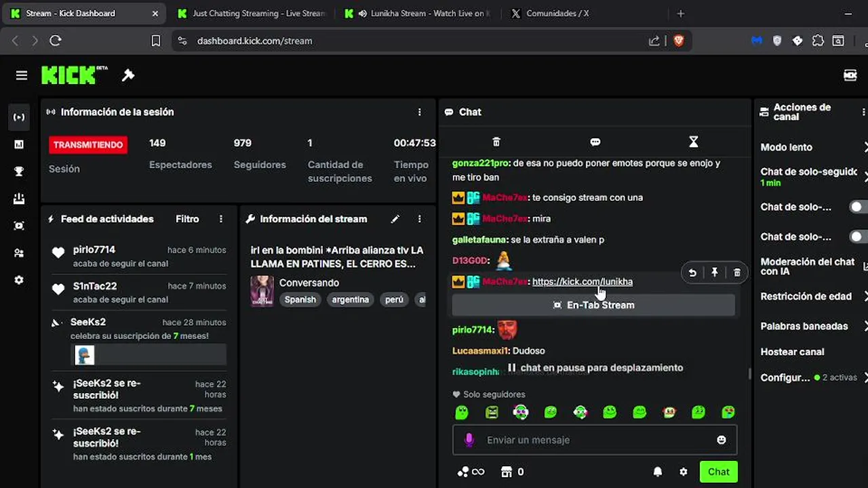Send message with green Chat button
The image size is (868, 488).
tap(718, 472)
